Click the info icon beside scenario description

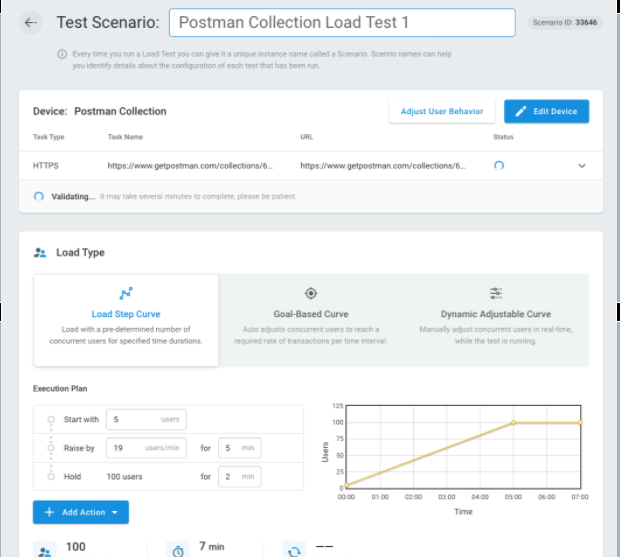click(x=62, y=54)
